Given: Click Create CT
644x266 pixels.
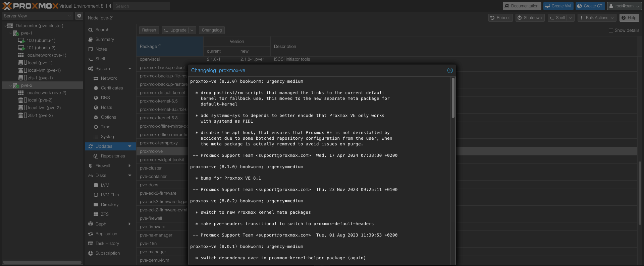Looking at the screenshot, I should (590, 6).
